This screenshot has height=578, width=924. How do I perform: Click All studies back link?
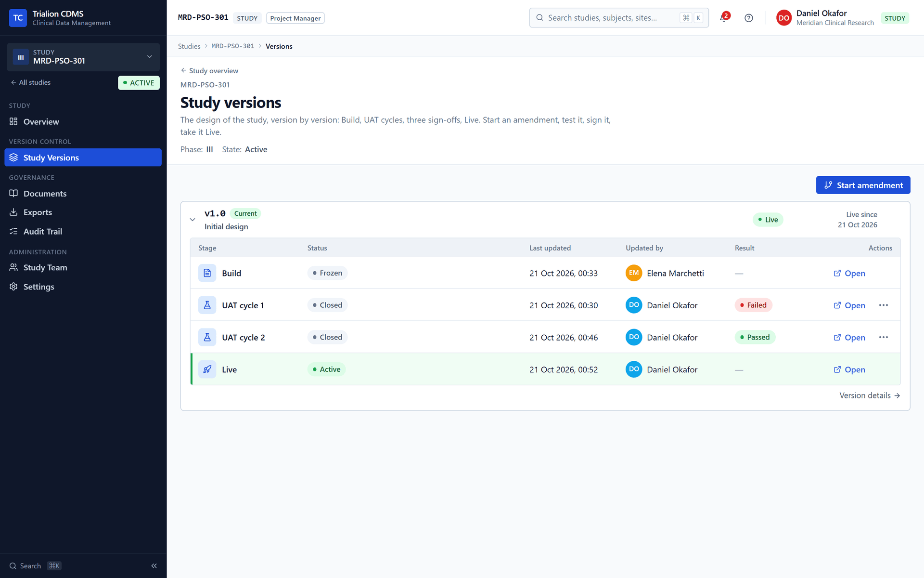tap(30, 82)
